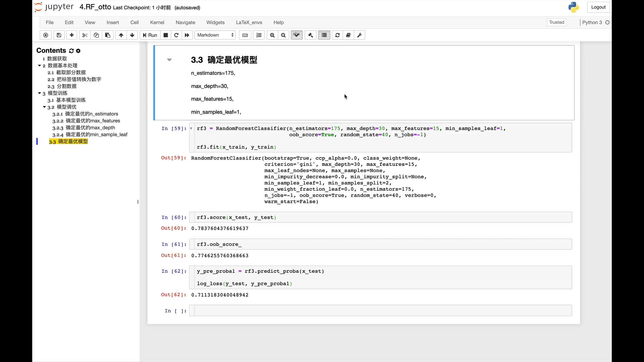Open the cell type dropdown showing Markdown

tap(215, 35)
